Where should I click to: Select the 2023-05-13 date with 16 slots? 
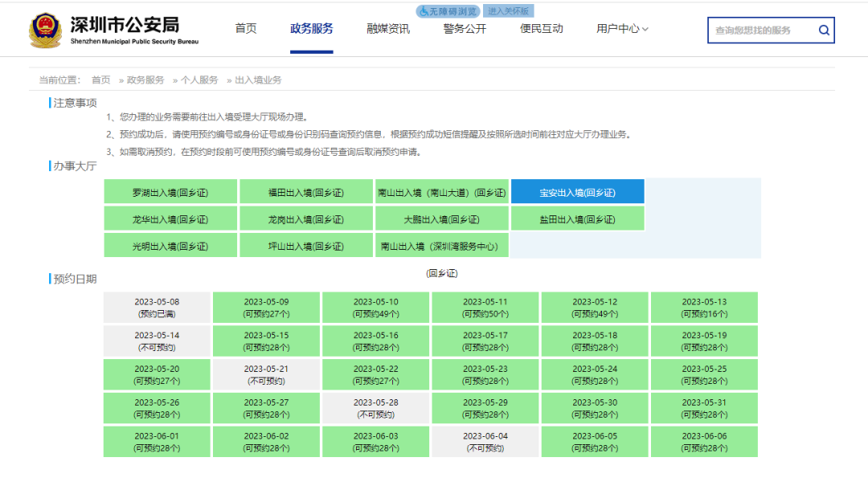(x=704, y=308)
